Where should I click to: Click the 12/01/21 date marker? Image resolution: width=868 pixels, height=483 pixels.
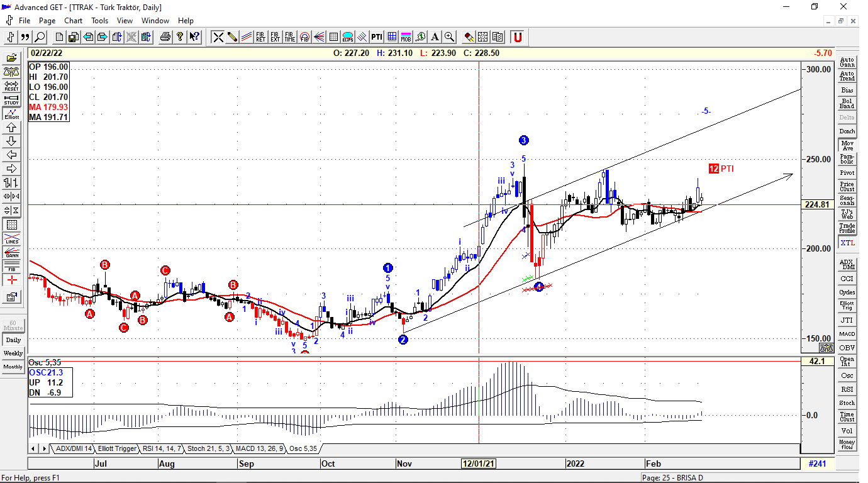[x=479, y=464]
